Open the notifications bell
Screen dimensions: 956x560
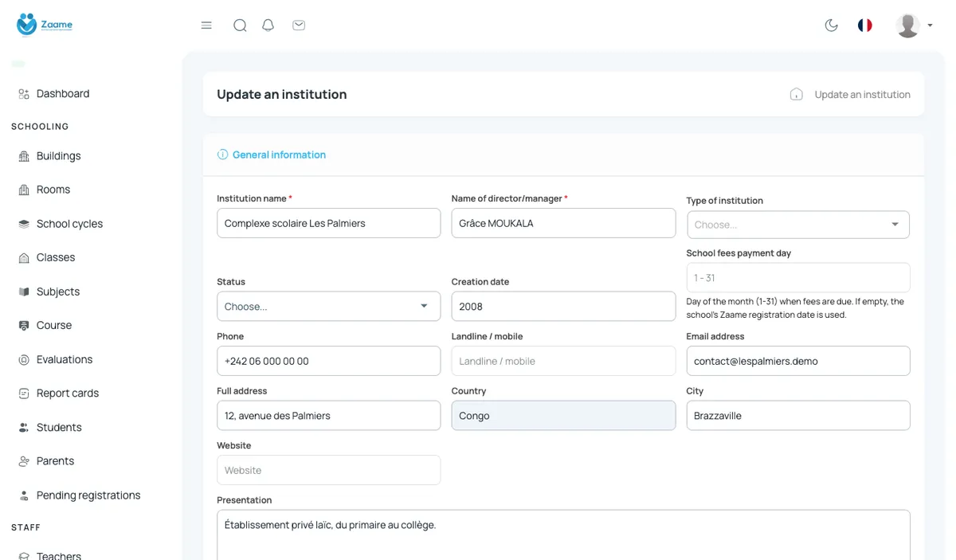pyautogui.click(x=268, y=25)
